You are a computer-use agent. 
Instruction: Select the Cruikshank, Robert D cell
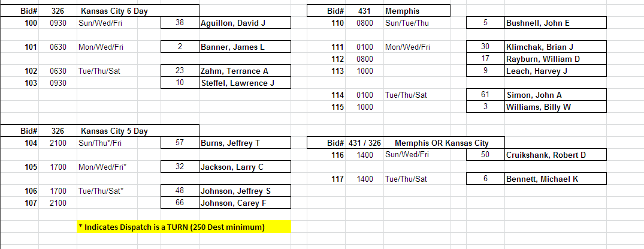pos(555,155)
